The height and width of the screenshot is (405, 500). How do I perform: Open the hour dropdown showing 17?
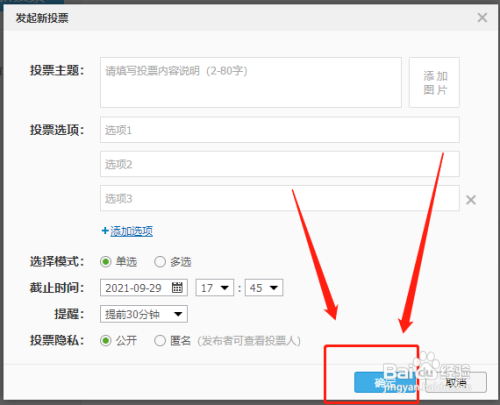[x=215, y=288]
